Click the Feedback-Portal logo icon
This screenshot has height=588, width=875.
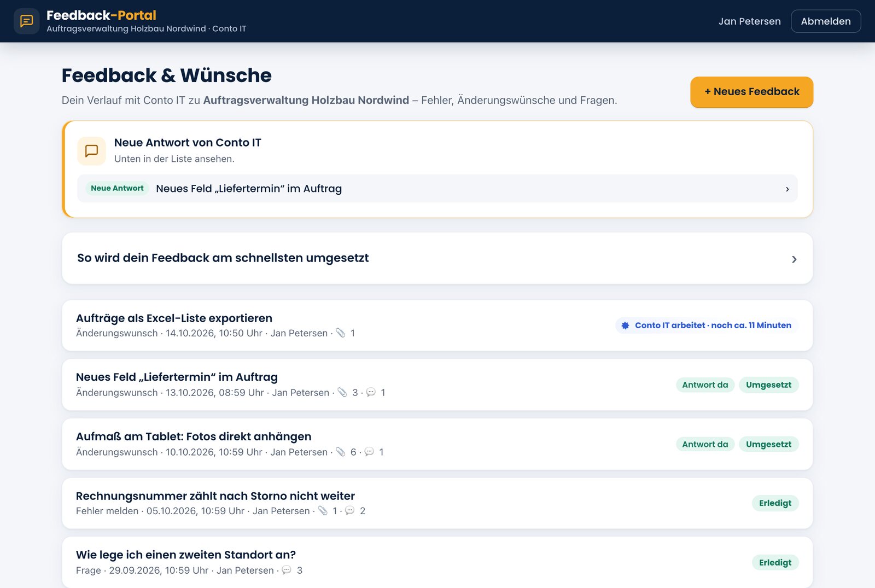click(26, 21)
